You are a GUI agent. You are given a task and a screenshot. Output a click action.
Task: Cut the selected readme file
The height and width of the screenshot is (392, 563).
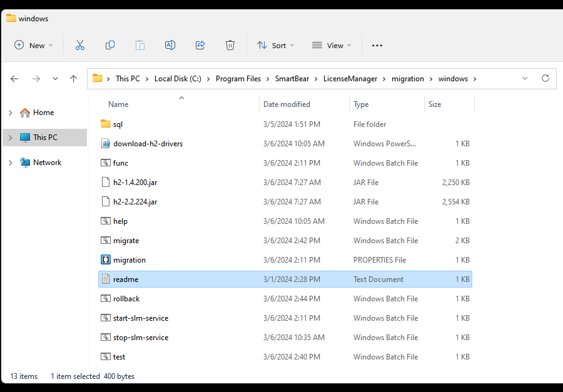pyautogui.click(x=80, y=45)
